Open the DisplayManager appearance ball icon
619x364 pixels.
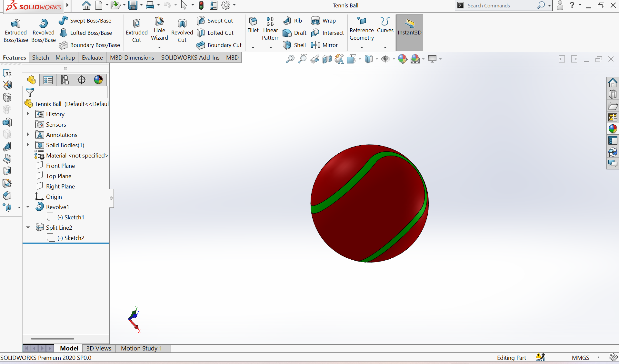98,80
